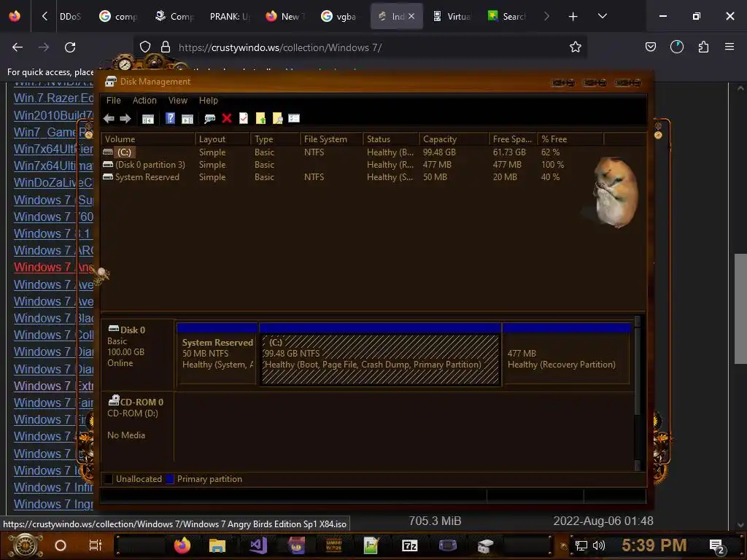Click the folder with magnifier toolbar icon

tap(277, 119)
